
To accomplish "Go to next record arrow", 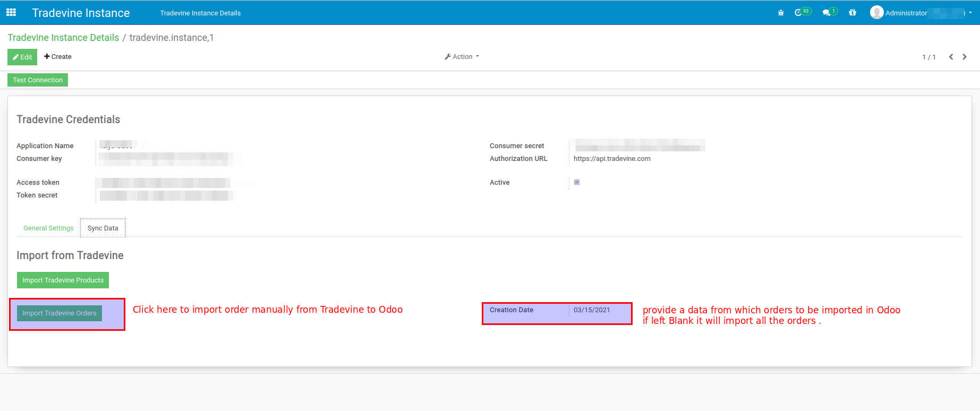I will (965, 57).
